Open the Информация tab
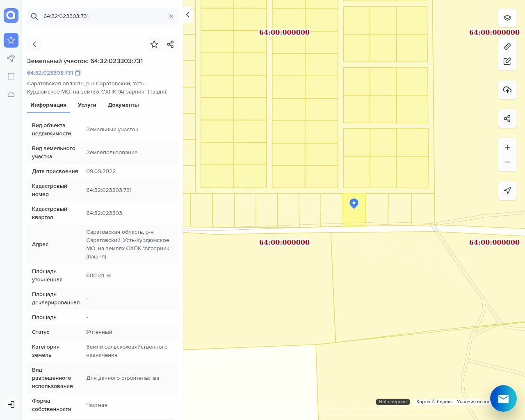The image size is (525, 420). click(48, 105)
